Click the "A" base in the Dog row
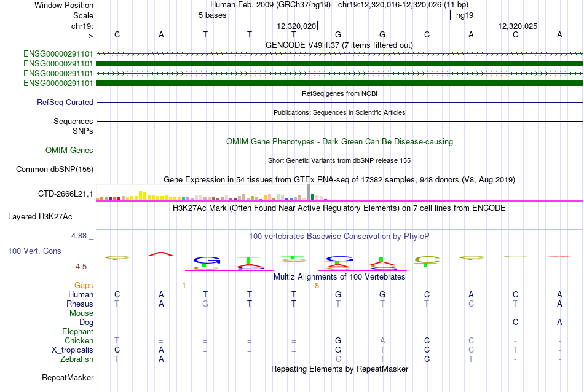 pyautogui.click(x=559, y=323)
